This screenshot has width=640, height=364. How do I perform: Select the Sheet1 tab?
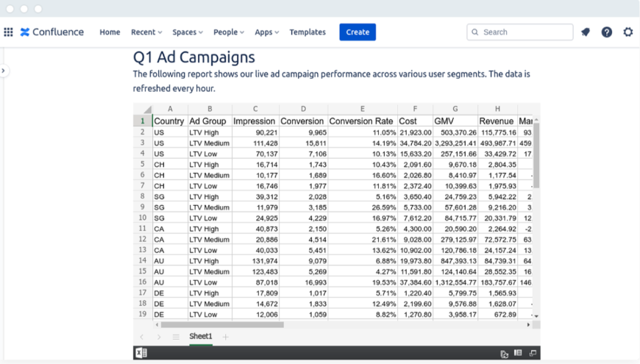pos(201,337)
